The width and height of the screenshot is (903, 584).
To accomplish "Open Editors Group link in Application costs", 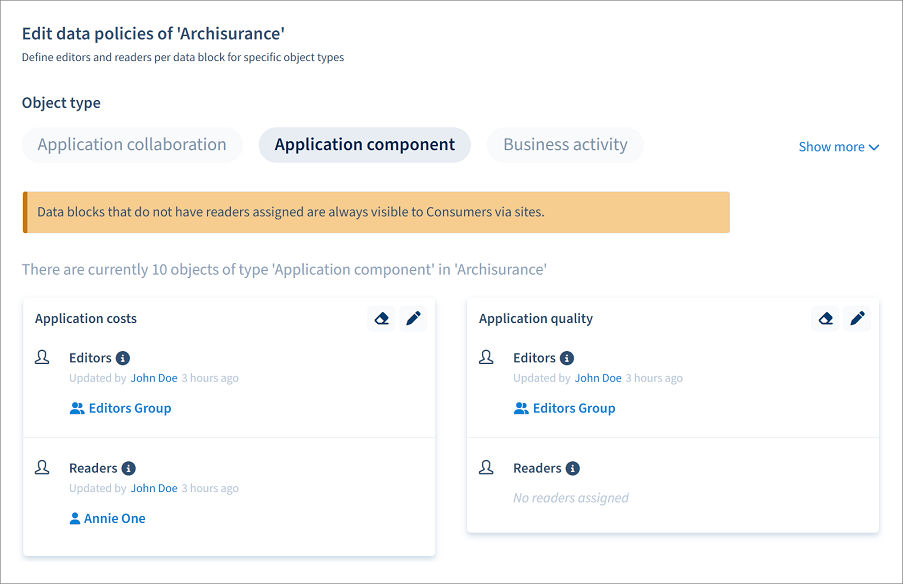I will coord(130,408).
